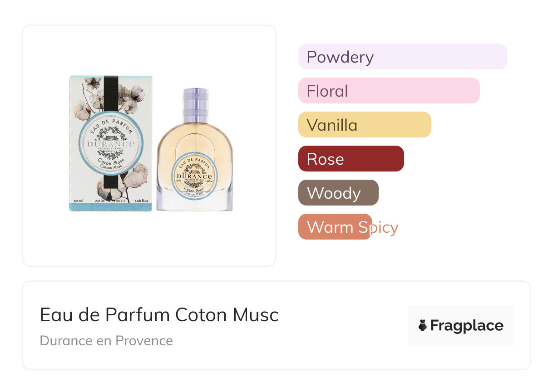This screenshot has height=392, width=553.
Task: Click the perfume bottle image
Action: (x=194, y=163)
